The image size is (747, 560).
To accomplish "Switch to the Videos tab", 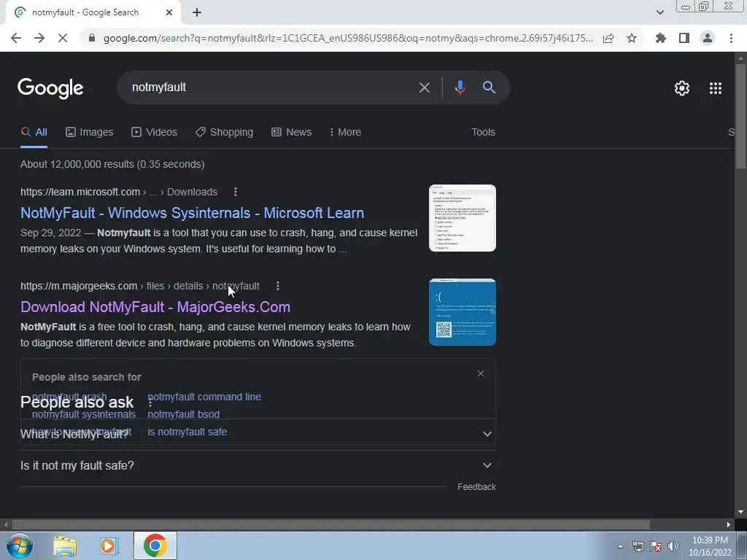I will coord(155,132).
